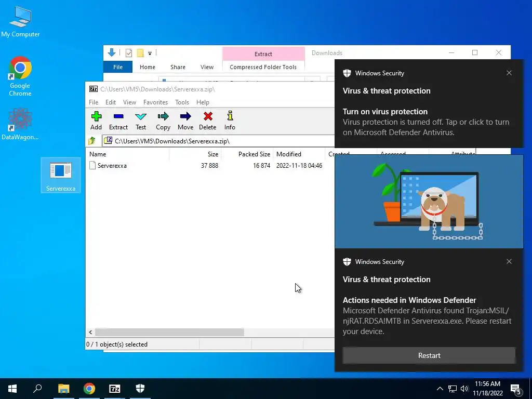Open 7-Zip Tools menu
The height and width of the screenshot is (399, 532).
(x=182, y=102)
